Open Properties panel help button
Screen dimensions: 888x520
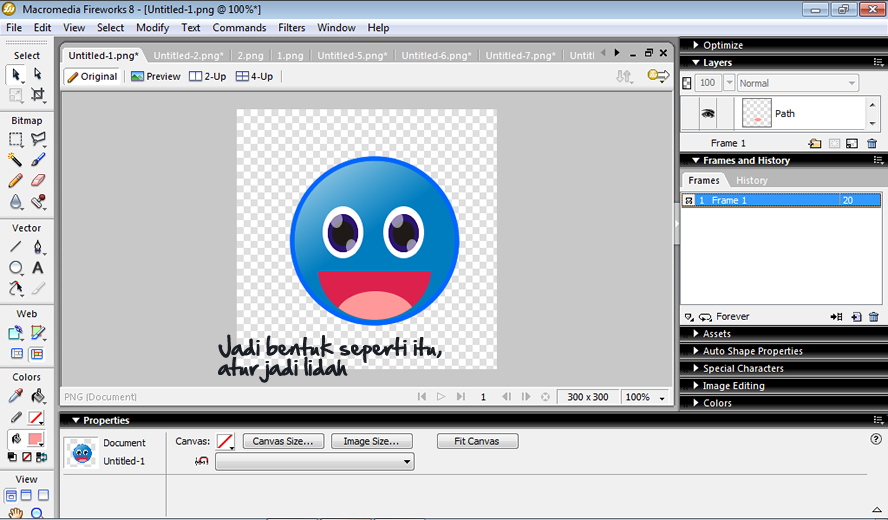876,439
